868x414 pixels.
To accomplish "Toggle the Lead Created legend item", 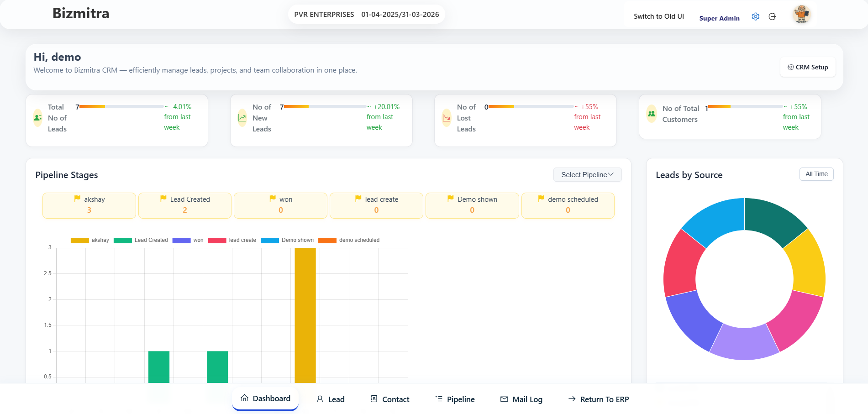I will [x=141, y=240].
